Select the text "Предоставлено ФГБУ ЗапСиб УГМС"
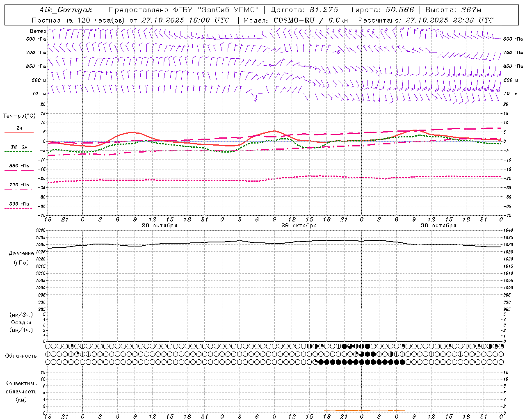Viewport: 525px width, 420px height. pyautogui.click(x=184, y=10)
